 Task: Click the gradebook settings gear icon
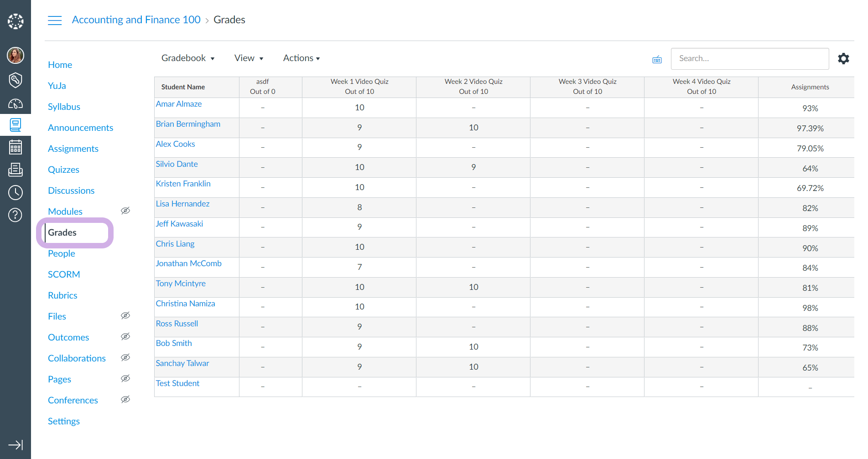[843, 58]
